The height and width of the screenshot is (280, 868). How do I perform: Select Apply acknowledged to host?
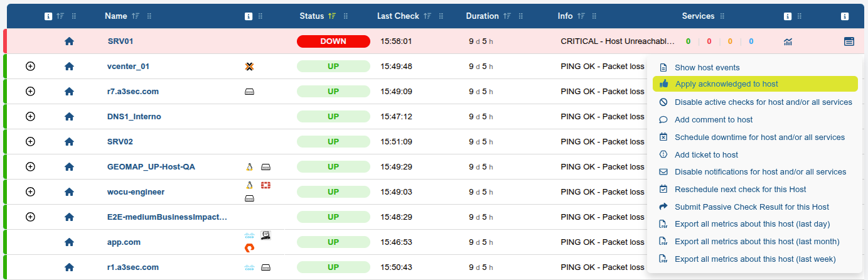(726, 84)
